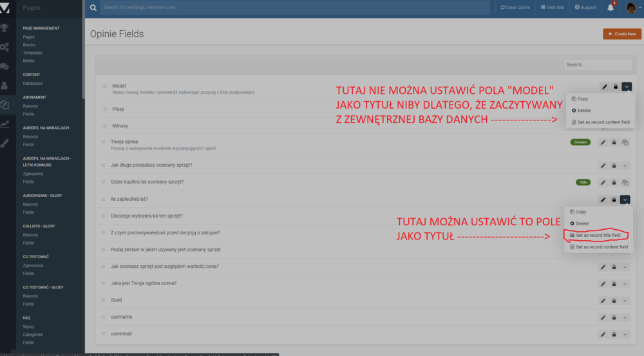Click the Create New button

[x=622, y=33]
